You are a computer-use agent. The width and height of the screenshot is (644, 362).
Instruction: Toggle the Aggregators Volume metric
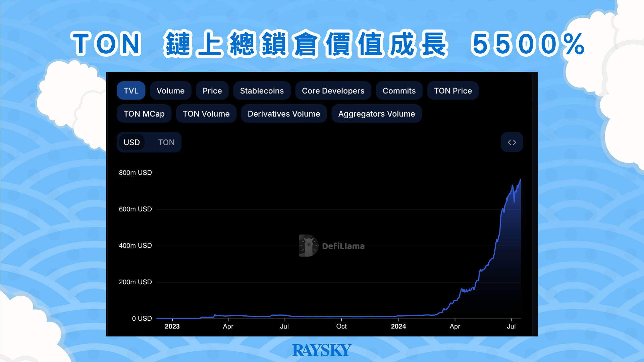click(376, 114)
